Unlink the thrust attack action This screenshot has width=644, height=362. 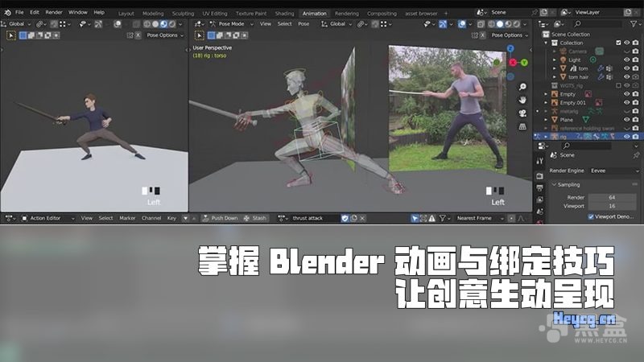362,218
